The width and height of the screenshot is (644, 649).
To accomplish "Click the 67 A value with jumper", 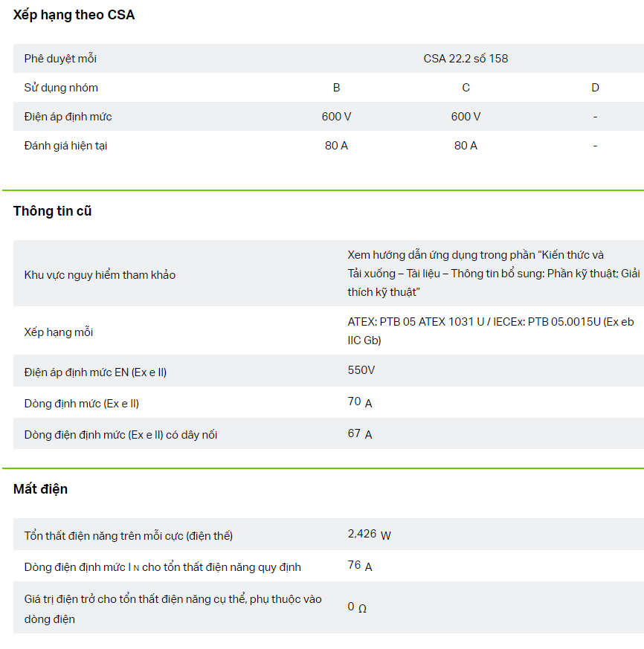I will pos(360,433).
